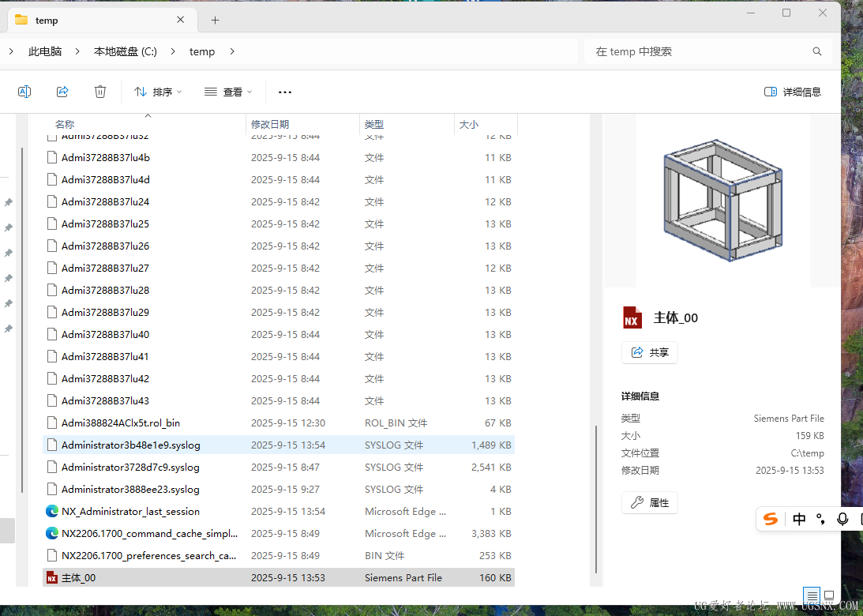Screen dimensions: 863x616
Task: Click 此电脑 in the breadcrumb
Action: (45, 51)
